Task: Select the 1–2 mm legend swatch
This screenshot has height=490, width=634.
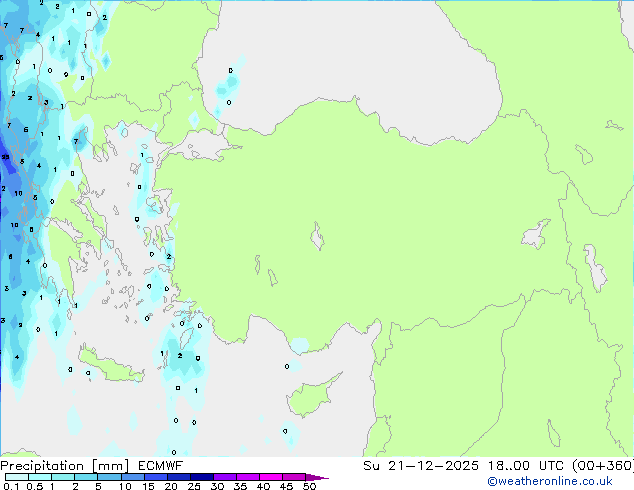Action: (63, 477)
